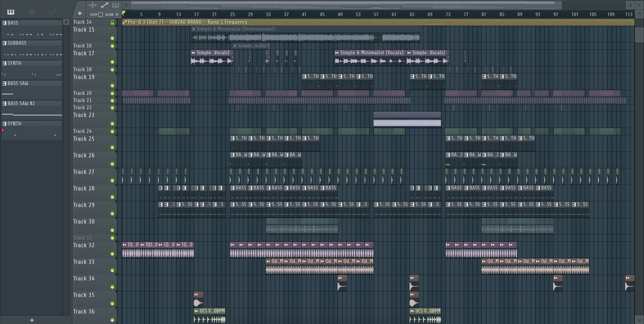644x324 pixels.
Task: Select the Track 19 header label
Action: tap(84, 77)
